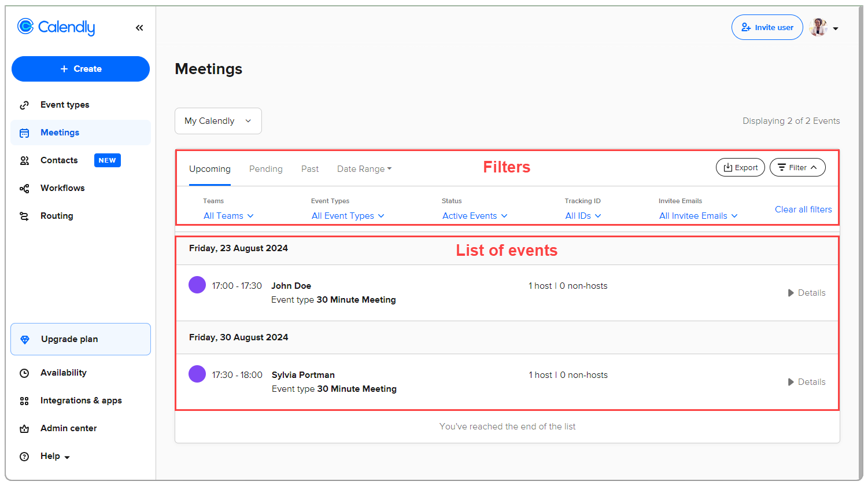Switch to the Upcoming tab
Screen dimensions: 868x485
pos(210,169)
